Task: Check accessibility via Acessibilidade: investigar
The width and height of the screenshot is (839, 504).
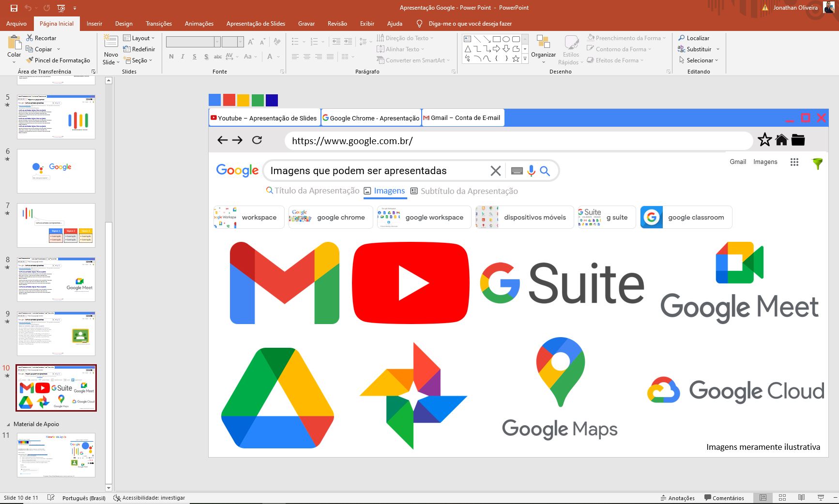Action: coord(149,498)
